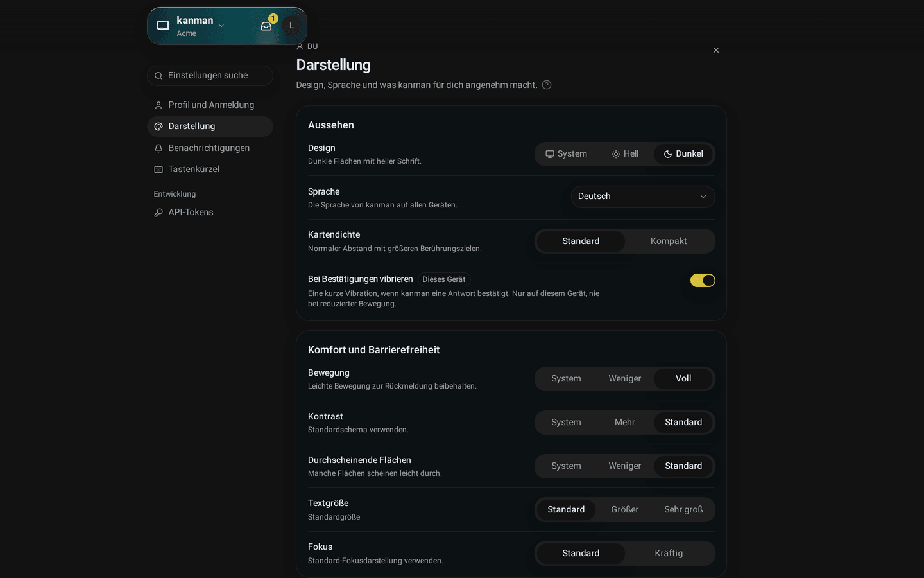Close the settings panel with the X

[x=716, y=50]
